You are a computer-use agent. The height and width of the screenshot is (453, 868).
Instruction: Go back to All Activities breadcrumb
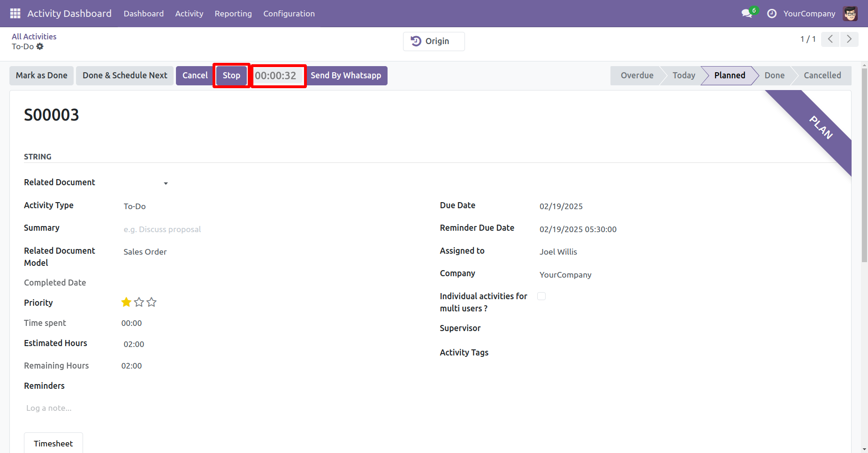(34, 37)
